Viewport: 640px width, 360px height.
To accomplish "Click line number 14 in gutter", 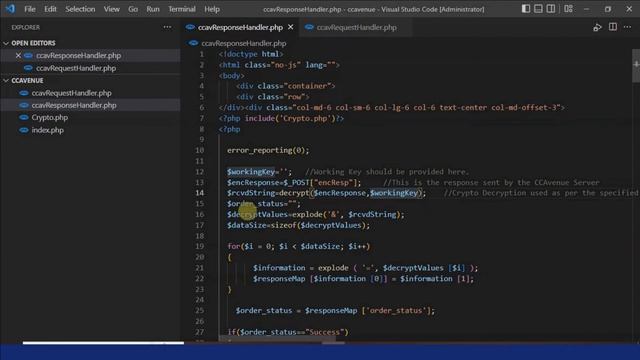I will point(200,193).
